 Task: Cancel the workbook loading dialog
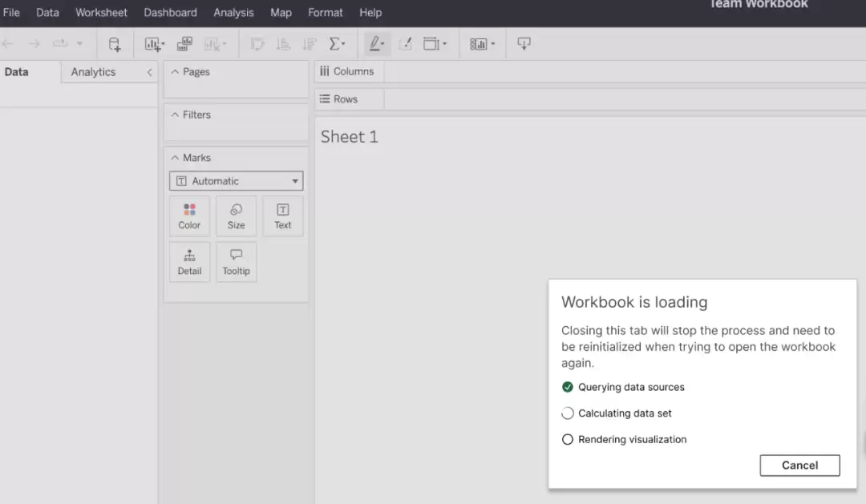[799, 466]
